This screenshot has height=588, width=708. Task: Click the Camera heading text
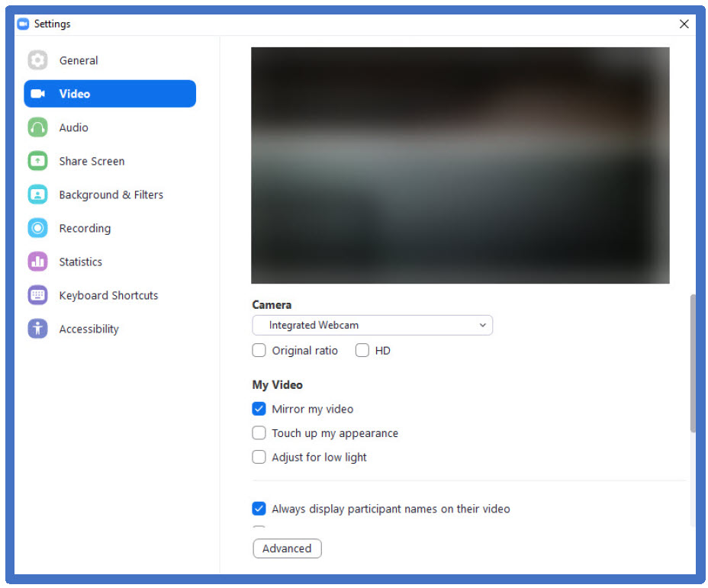click(x=272, y=305)
